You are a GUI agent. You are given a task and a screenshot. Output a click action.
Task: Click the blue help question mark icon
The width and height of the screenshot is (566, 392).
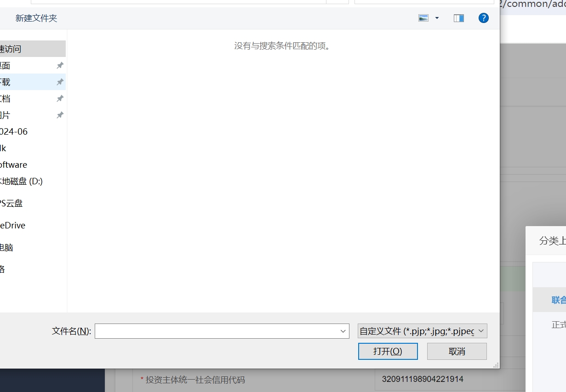(x=483, y=18)
